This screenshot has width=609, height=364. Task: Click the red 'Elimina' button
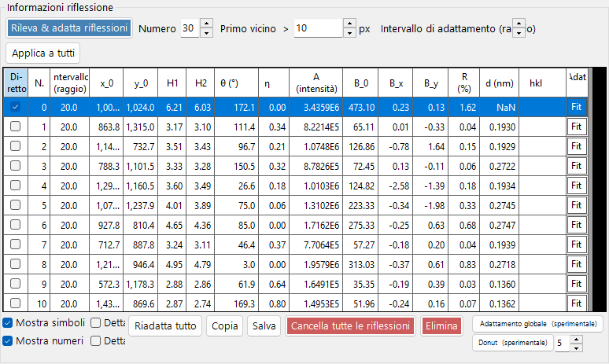click(x=441, y=326)
